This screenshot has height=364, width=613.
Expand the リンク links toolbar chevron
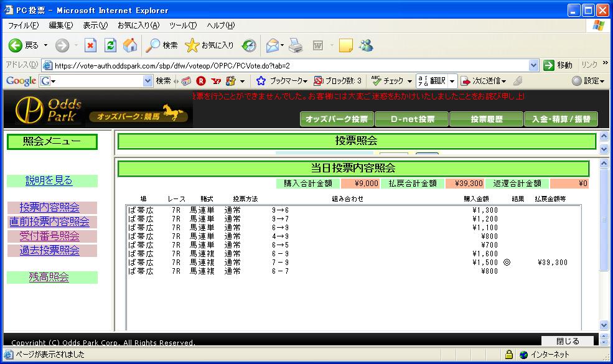[606, 63]
